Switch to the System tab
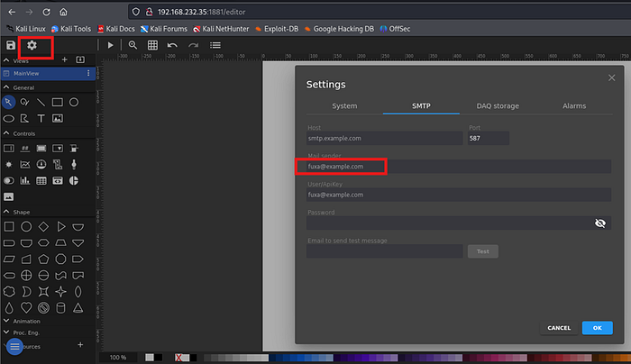 point(344,105)
